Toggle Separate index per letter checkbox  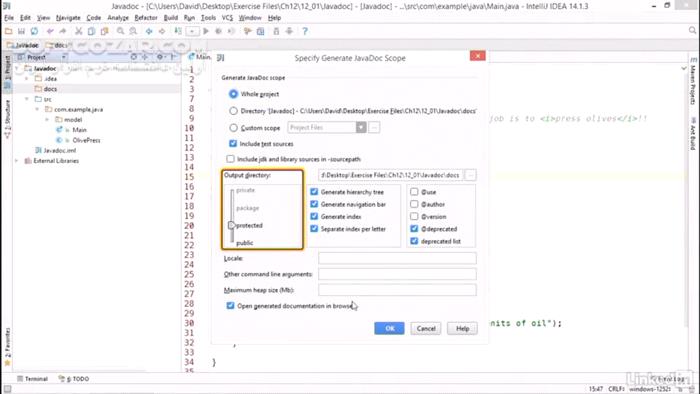pos(314,228)
